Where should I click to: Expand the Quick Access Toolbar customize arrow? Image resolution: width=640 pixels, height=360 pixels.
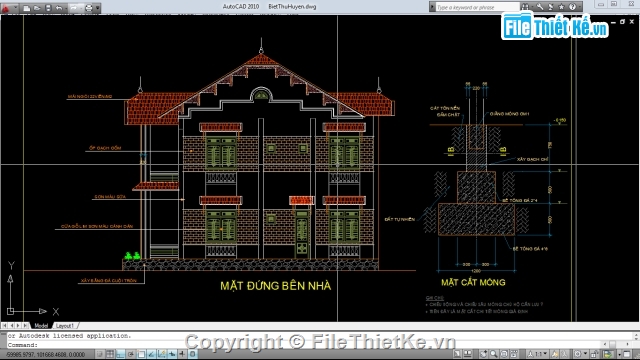[98, 8]
